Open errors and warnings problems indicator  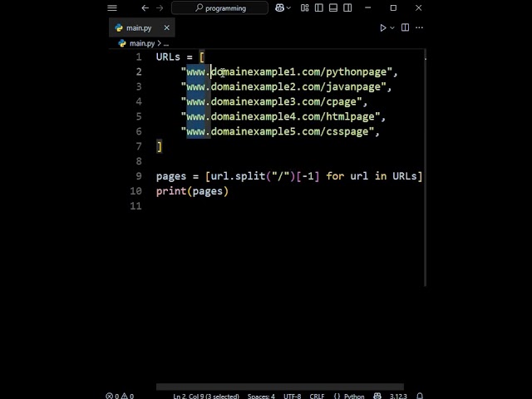pos(120,396)
